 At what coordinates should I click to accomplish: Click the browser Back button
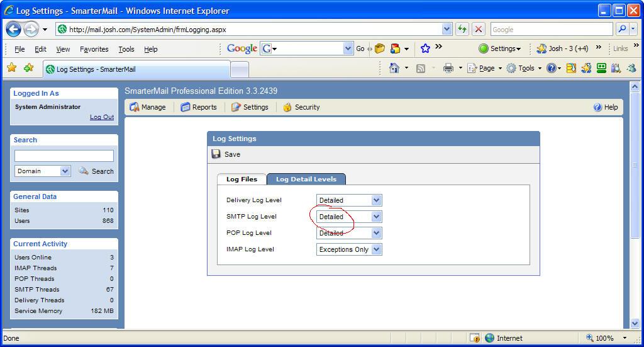tap(14, 29)
